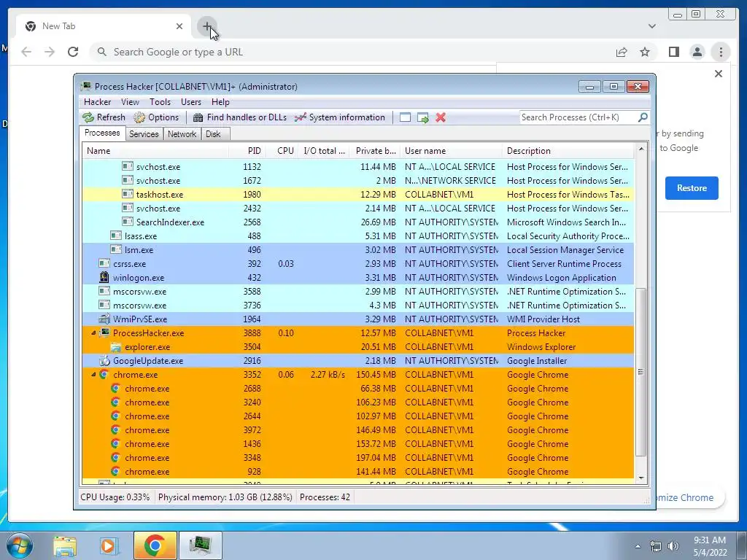Click Search Processes input field
The height and width of the screenshot is (560, 747).
tap(578, 117)
